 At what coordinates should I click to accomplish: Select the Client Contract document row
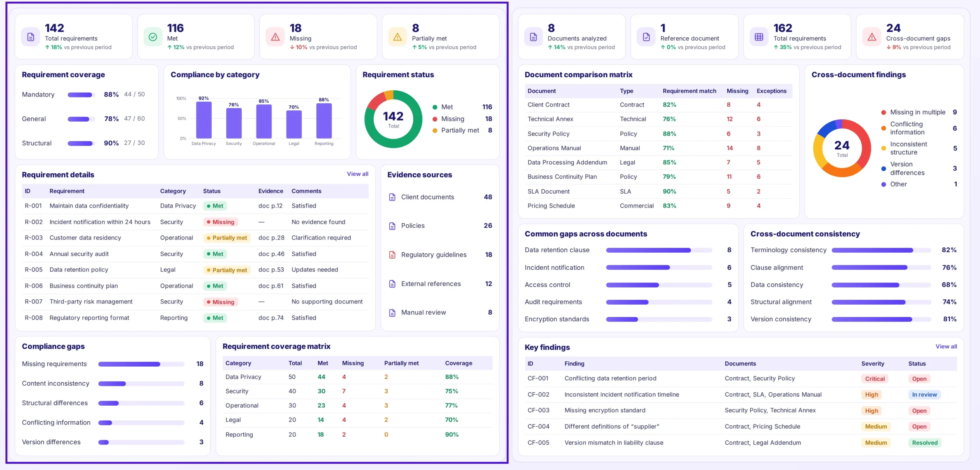(x=658, y=105)
